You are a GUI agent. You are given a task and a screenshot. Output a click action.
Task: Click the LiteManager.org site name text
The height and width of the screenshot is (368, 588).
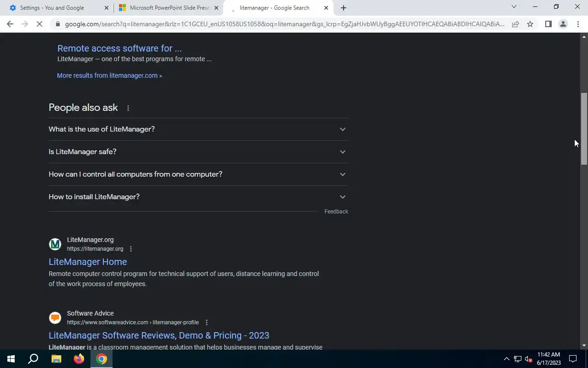[x=90, y=240]
